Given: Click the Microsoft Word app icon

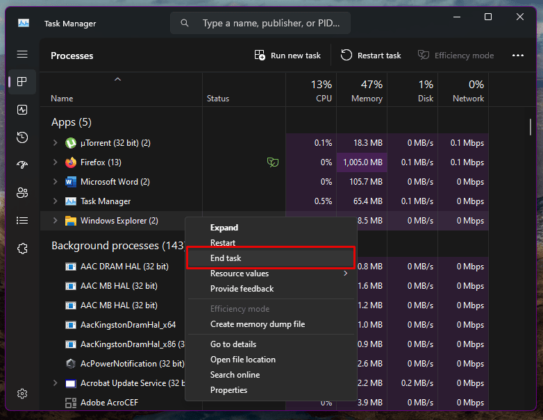Looking at the screenshot, I should point(71,182).
